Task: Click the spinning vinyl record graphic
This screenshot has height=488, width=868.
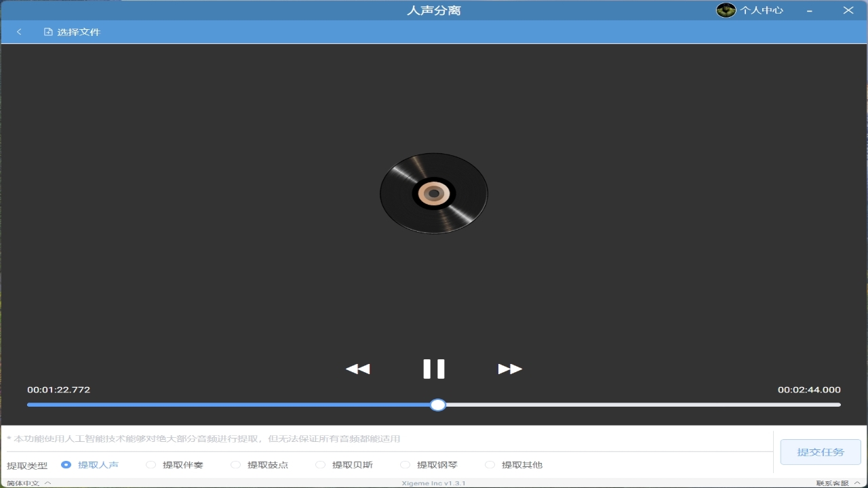Action: pos(433,193)
